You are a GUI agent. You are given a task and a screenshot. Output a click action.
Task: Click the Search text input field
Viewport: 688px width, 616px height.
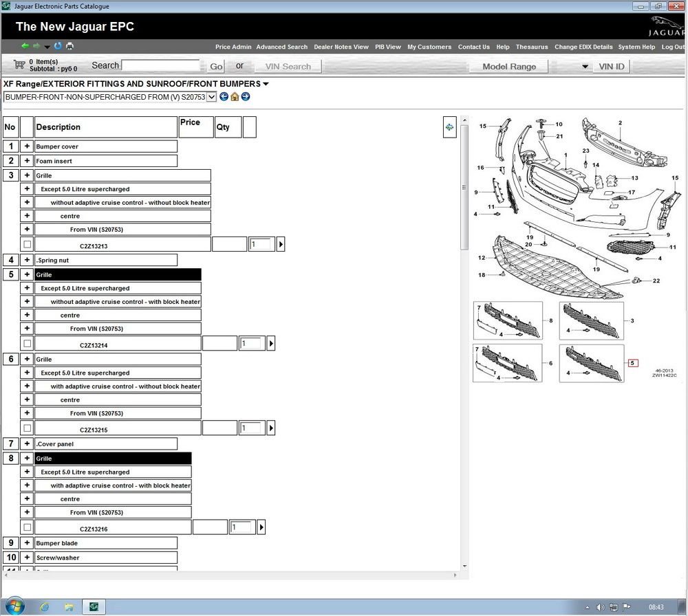pos(161,65)
